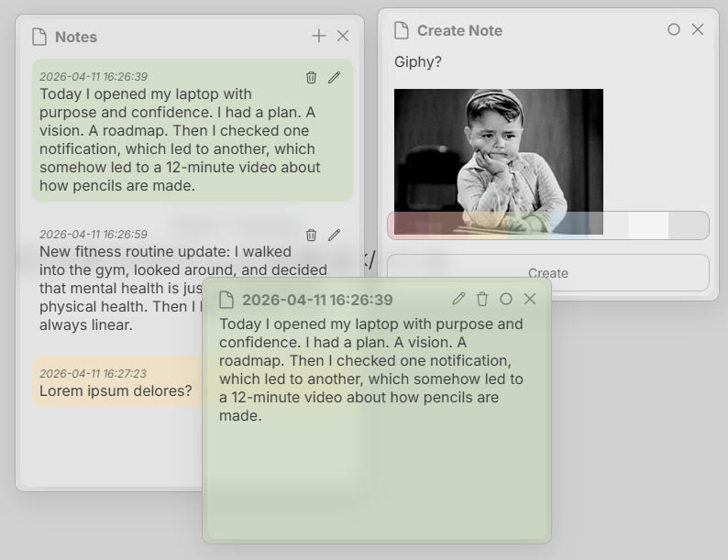Pick the blue color swatch

pyautogui.click(x=568, y=225)
